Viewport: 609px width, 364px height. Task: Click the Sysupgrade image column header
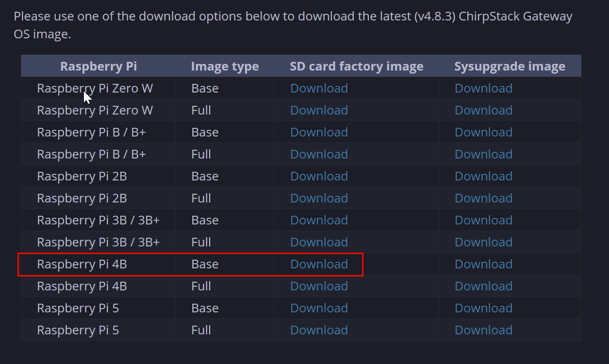click(x=509, y=66)
